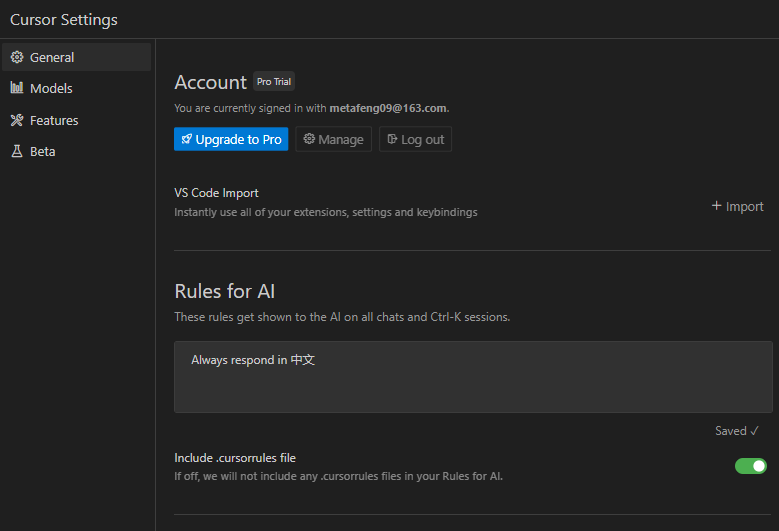
Task: Click the exit icon on Log out button
Action: tap(392, 139)
